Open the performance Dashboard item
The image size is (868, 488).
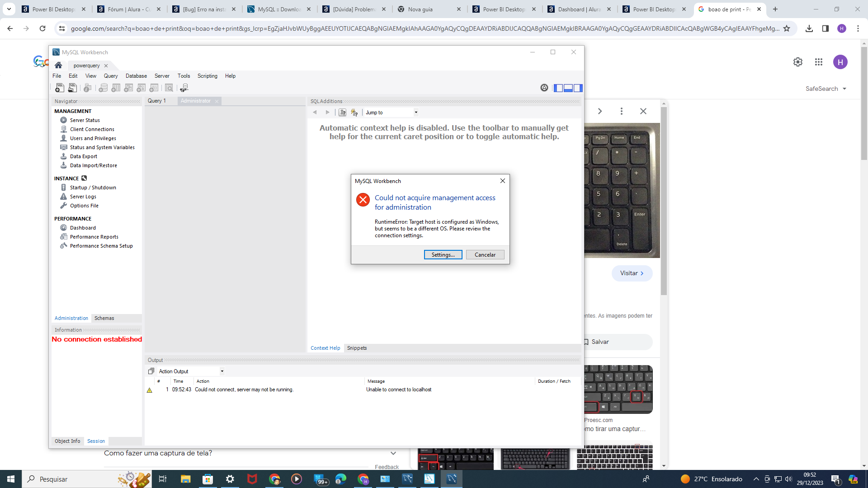click(83, 228)
